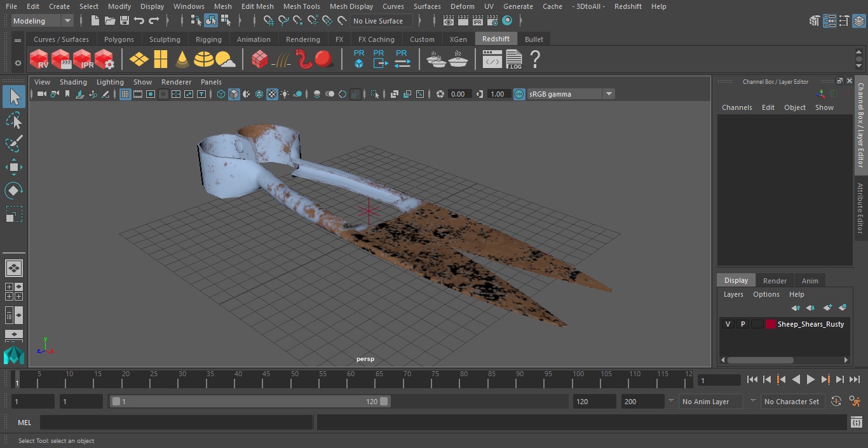This screenshot has width=868, height=448.
Task: Open the Channels menu
Action: [736, 107]
